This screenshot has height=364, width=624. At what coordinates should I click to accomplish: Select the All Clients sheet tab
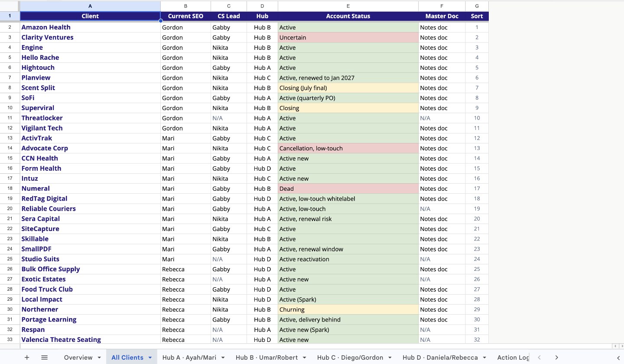(127, 357)
